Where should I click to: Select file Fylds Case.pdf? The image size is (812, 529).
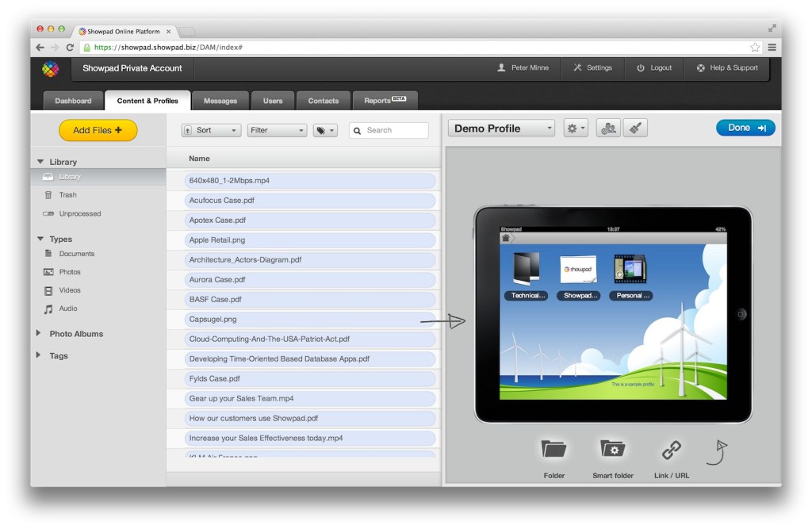[310, 379]
